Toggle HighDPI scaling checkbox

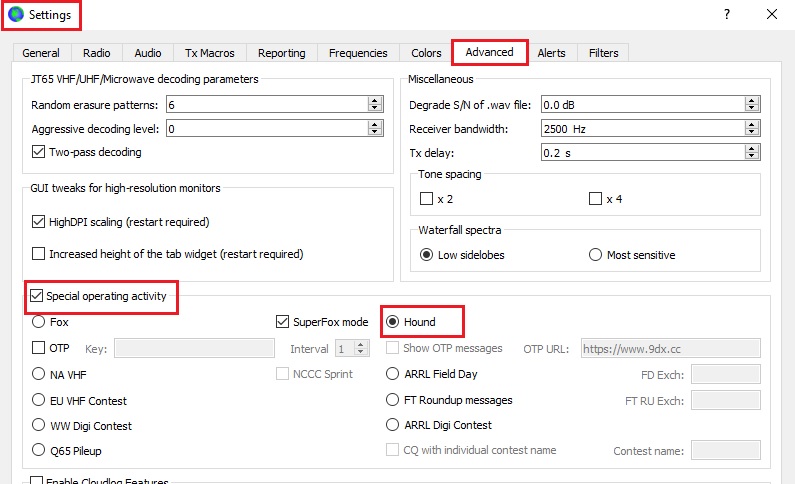pyautogui.click(x=39, y=222)
